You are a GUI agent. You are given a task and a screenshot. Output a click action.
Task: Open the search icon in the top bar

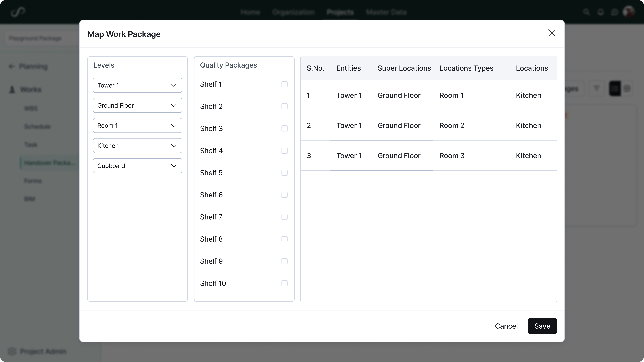586,12
